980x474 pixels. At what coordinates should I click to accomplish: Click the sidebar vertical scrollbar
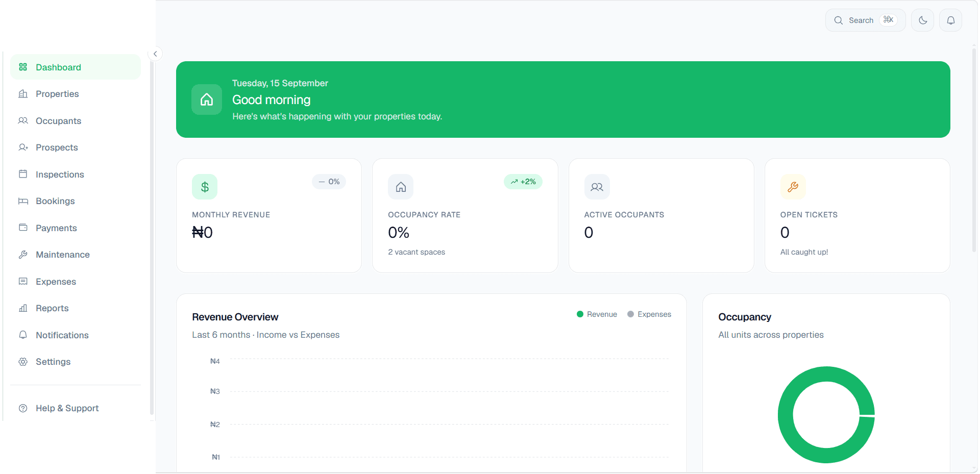click(152, 237)
